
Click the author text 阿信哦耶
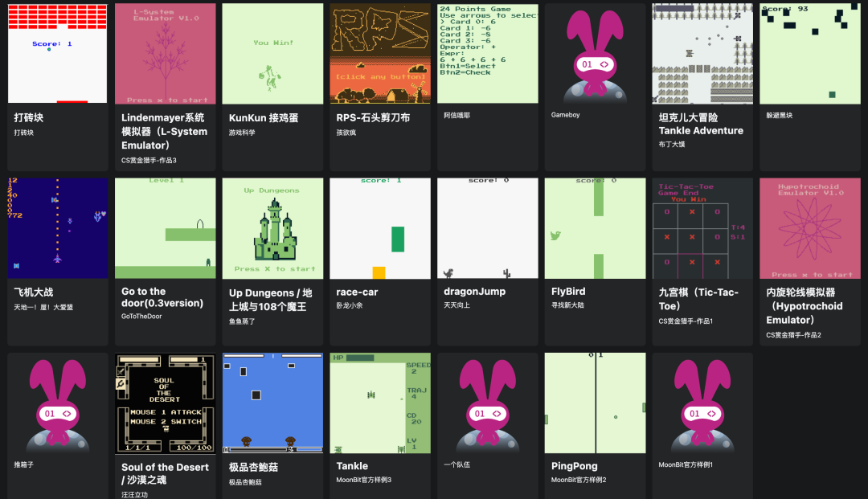coord(457,116)
